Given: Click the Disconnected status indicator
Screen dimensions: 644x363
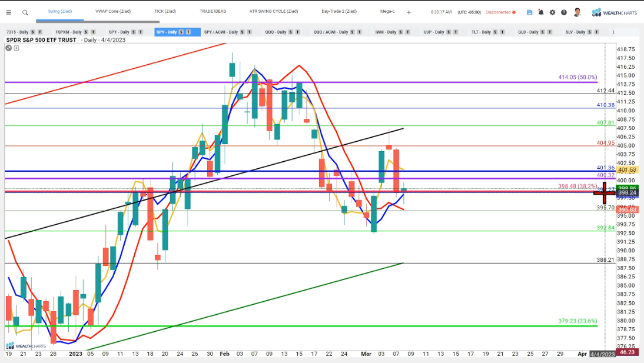Looking at the screenshot, I should [501, 12].
